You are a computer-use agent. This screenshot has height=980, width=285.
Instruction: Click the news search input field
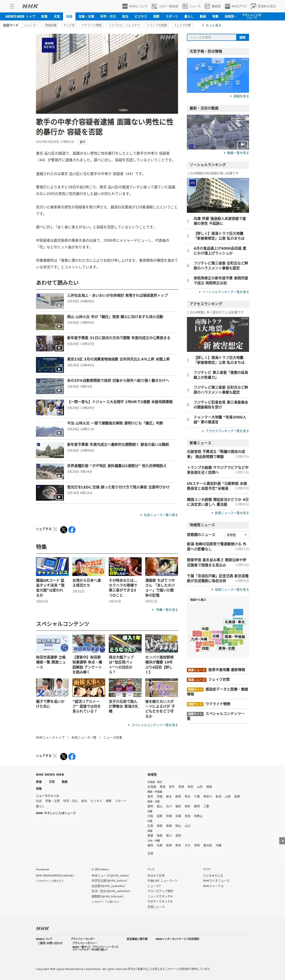pyautogui.click(x=212, y=37)
